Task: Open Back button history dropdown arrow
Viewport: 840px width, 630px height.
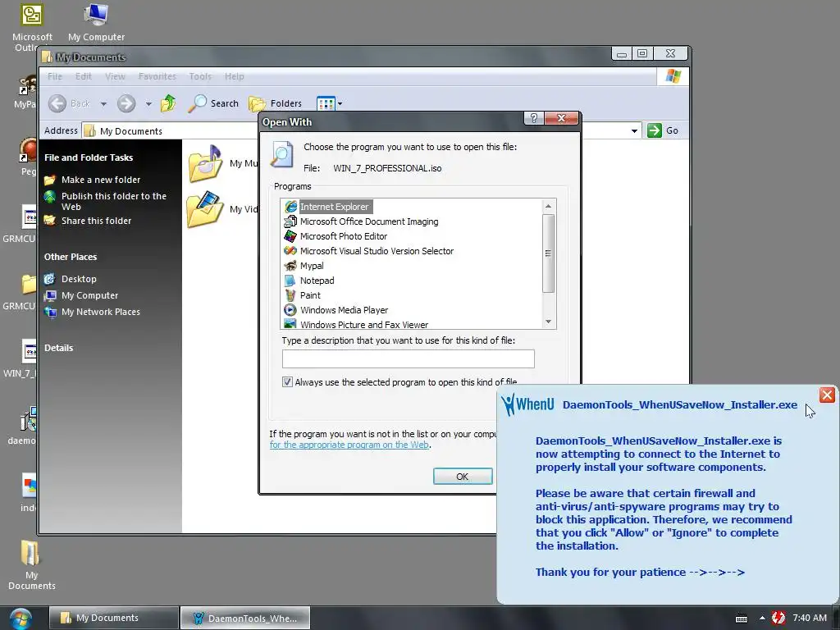Action: click(x=103, y=104)
